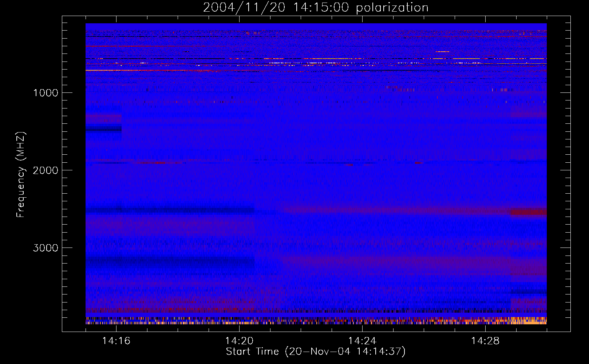The width and height of the screenshot is (589, 364).
Task: Click the 14:28 time axis label
Action: (485, 341)
